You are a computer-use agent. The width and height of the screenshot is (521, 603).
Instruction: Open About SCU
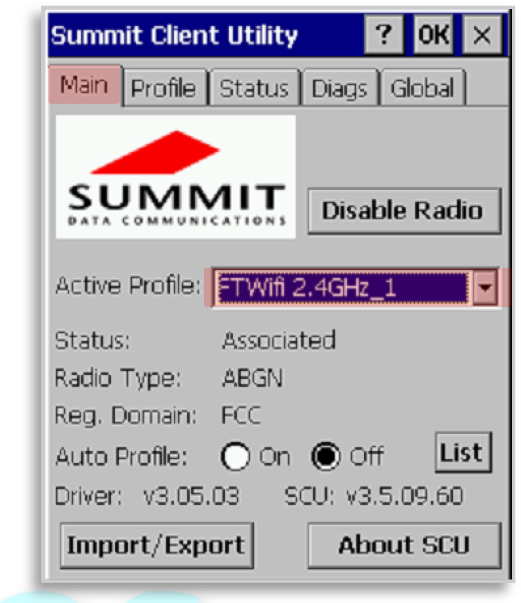tap(404, 545)
